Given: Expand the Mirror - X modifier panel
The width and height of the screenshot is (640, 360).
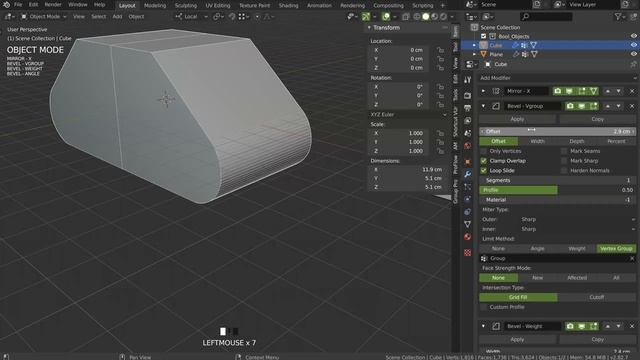Looking at the screenshot, I should [x=483, y=91].
